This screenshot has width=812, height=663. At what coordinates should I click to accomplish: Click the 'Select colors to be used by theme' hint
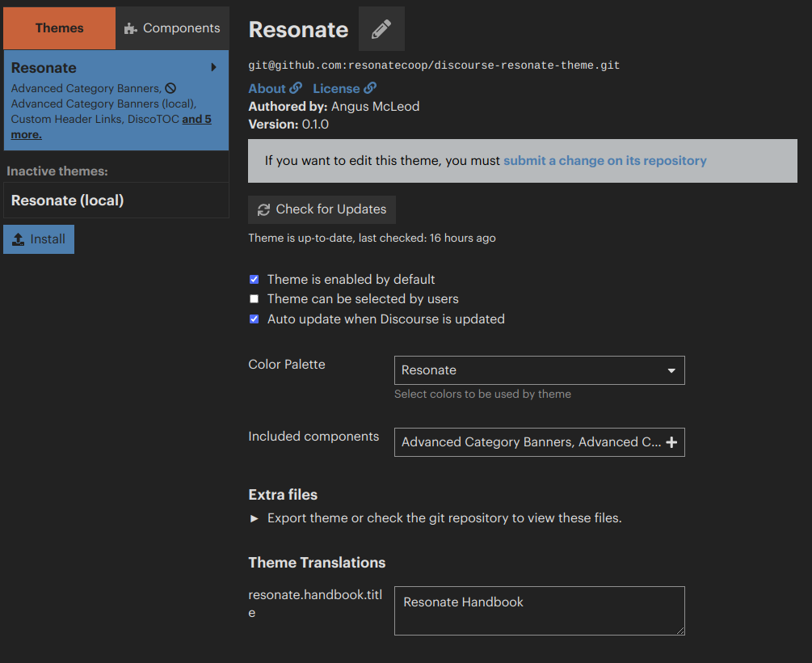point(482,394)
